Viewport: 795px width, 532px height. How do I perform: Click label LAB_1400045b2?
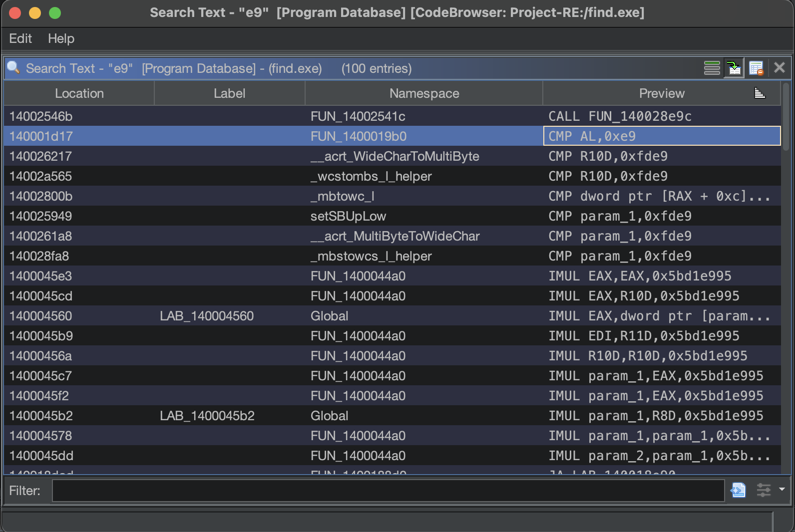(x=207, y=416)
